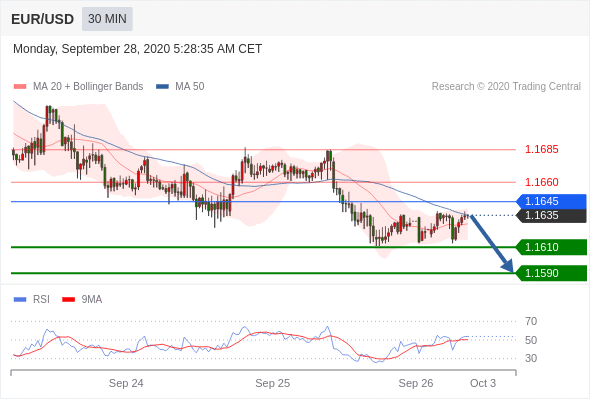Click the RSI 70 axis value
Screen dimensions: 590x400
click(x=531, y=321)
